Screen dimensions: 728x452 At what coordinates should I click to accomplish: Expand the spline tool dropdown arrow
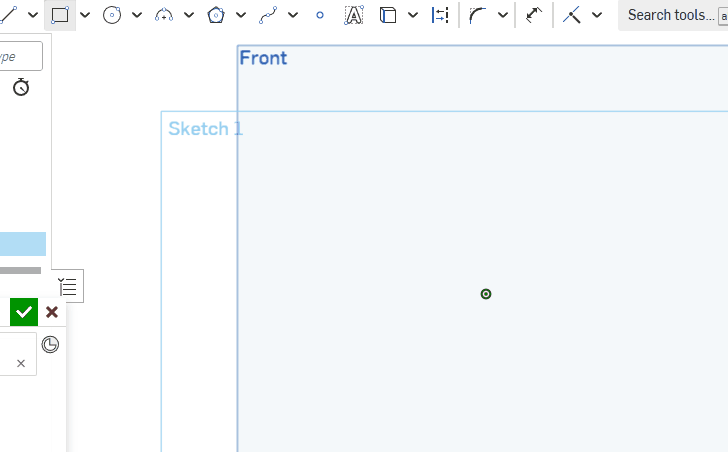tap(293, 15)
